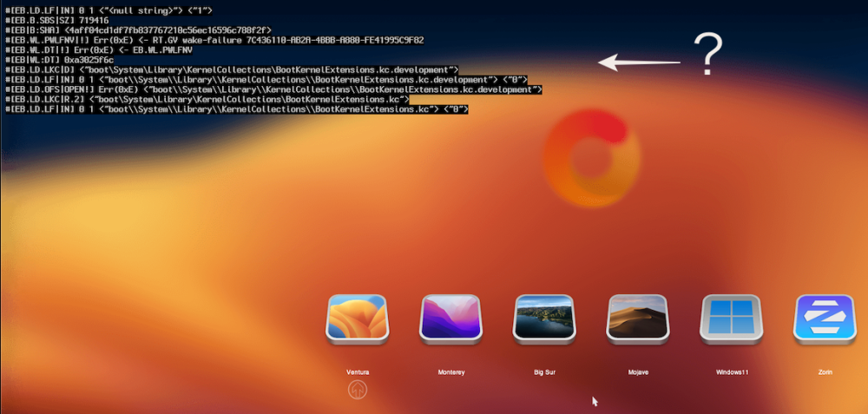The height and width of the screenshot is (414, 868).
Task: Select the Windows11 boot entry icon
Action: pos(732,319)
